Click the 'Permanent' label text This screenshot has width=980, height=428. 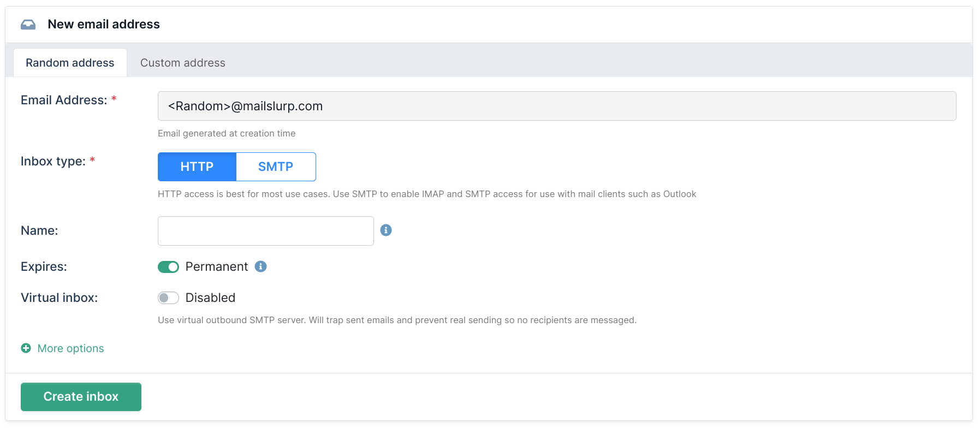pos(217,266)
